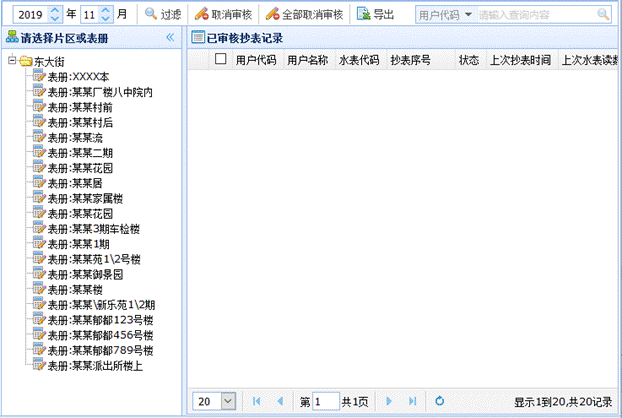The image size is (622, 418).
Task: Click the 全部取消审核 button
Action: [304, 14]
